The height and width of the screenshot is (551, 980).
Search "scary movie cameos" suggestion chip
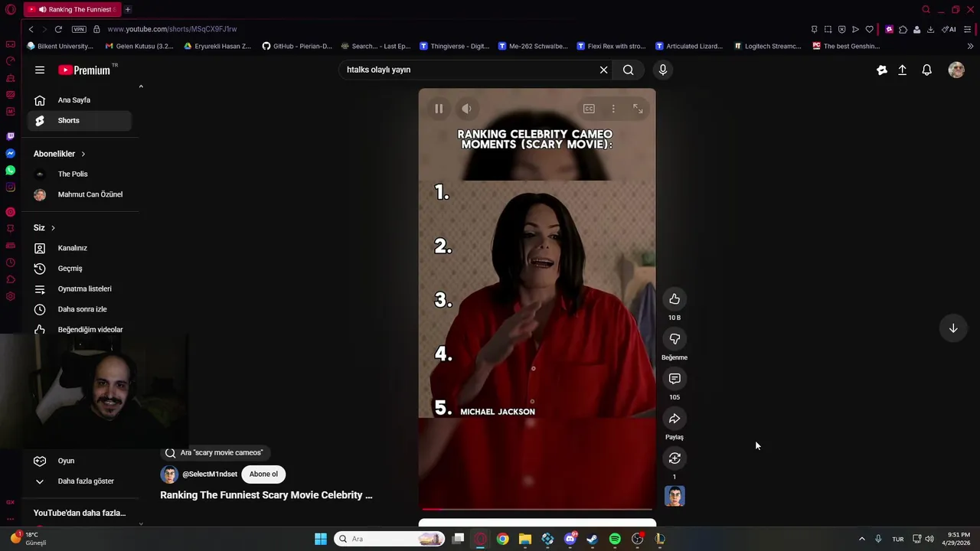[215, 452]
